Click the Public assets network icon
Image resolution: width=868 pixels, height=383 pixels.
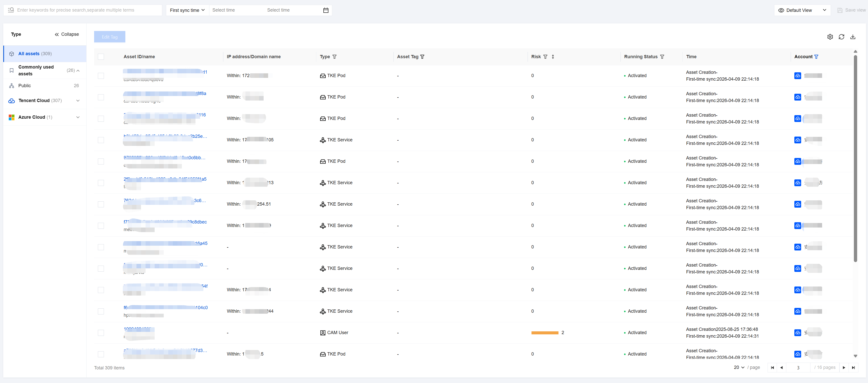click(x=11, y=86)
